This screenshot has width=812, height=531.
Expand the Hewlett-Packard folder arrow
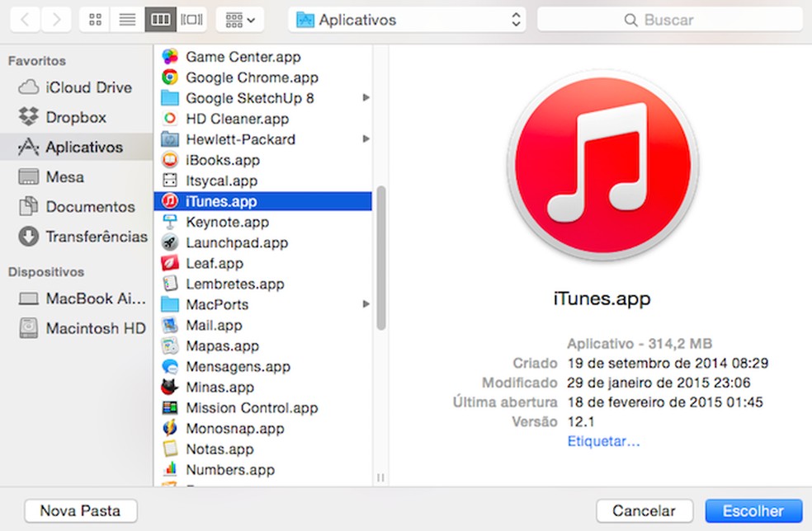(366, 139)
